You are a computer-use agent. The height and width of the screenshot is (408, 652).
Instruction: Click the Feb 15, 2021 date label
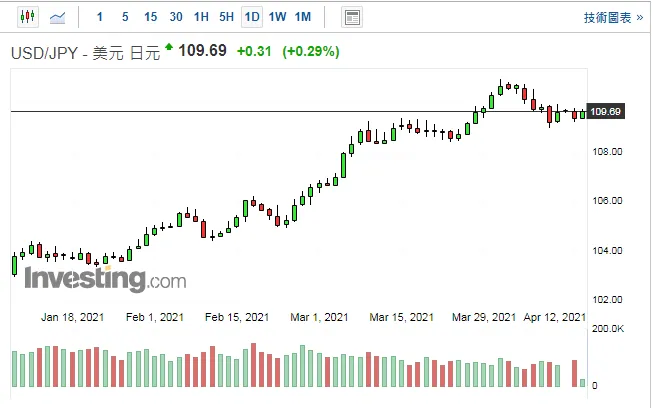tap(237, 317)
